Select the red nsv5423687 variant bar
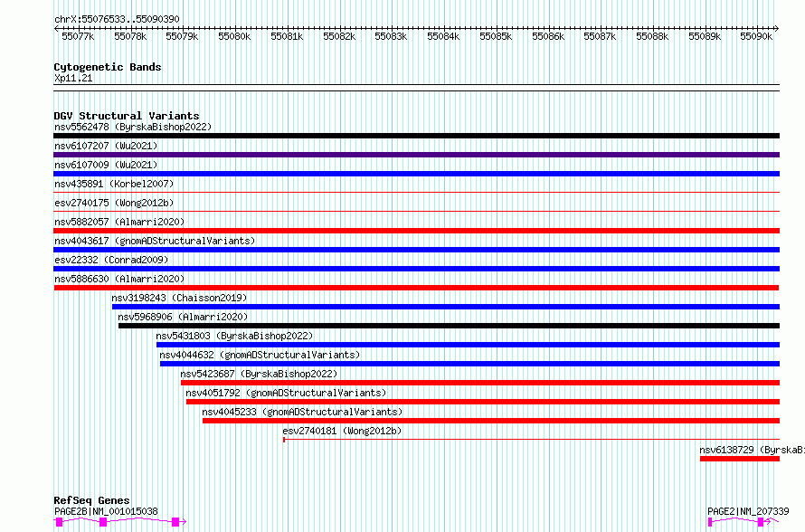 pos(480,383)
